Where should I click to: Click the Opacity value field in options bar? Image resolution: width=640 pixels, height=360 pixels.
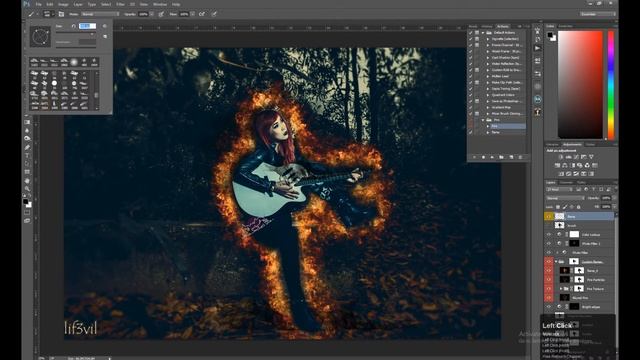[x=143, y=14]
